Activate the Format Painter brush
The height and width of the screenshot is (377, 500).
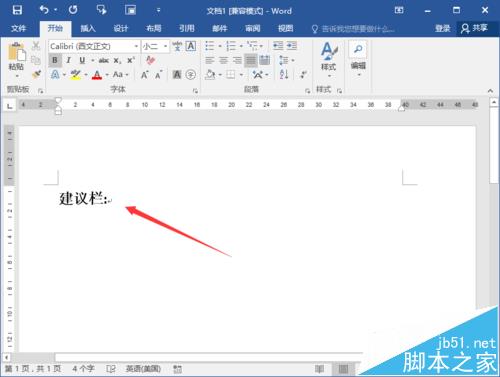tap(36, 74)
